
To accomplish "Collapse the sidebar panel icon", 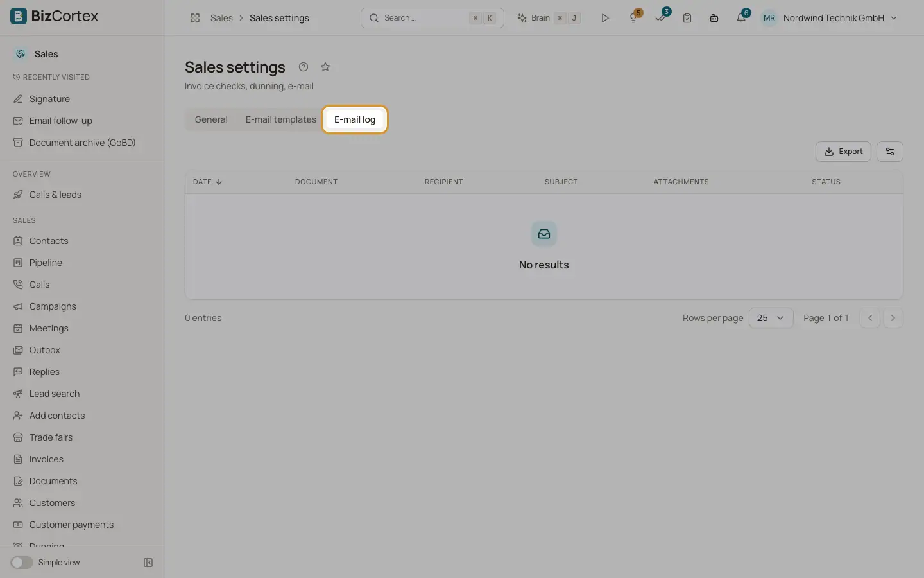I will 148,563.
